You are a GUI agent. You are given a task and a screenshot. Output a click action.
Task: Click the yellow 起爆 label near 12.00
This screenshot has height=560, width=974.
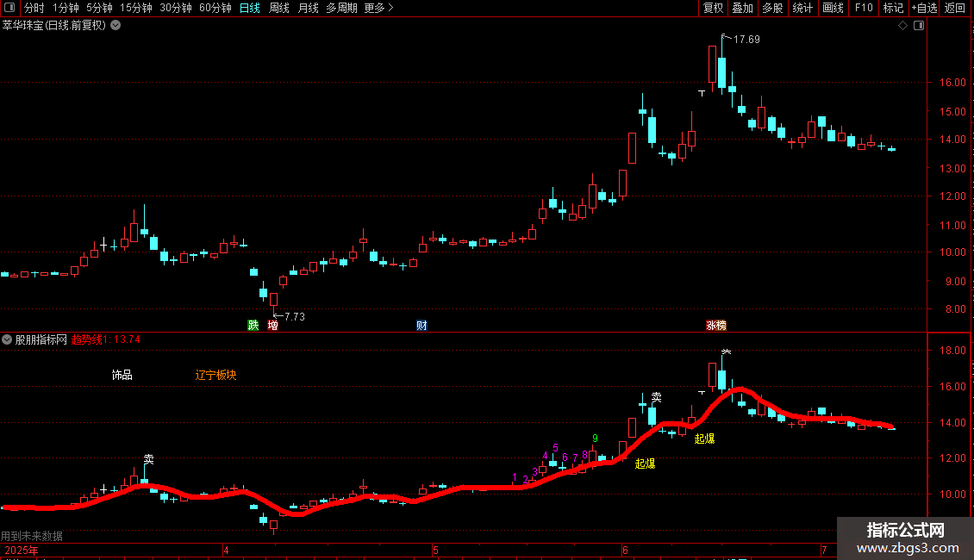645,464
